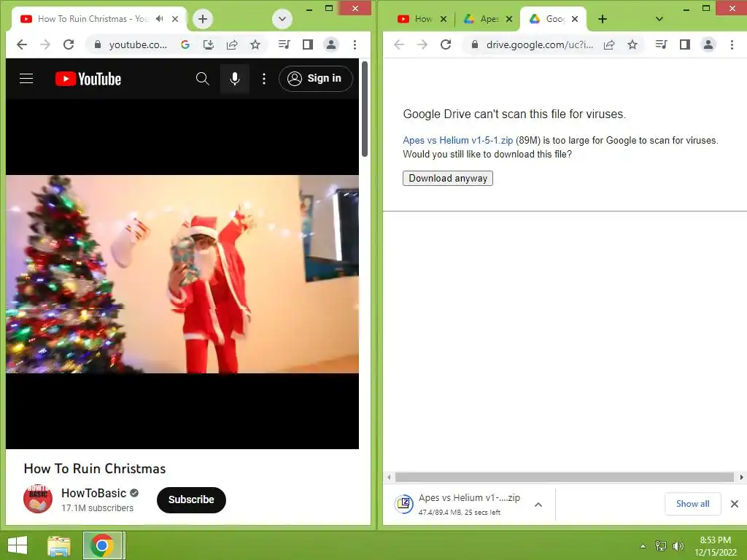Bookmark the Drive page with star
The width and height of the screenshot is (747, 560).
point(632,44)
